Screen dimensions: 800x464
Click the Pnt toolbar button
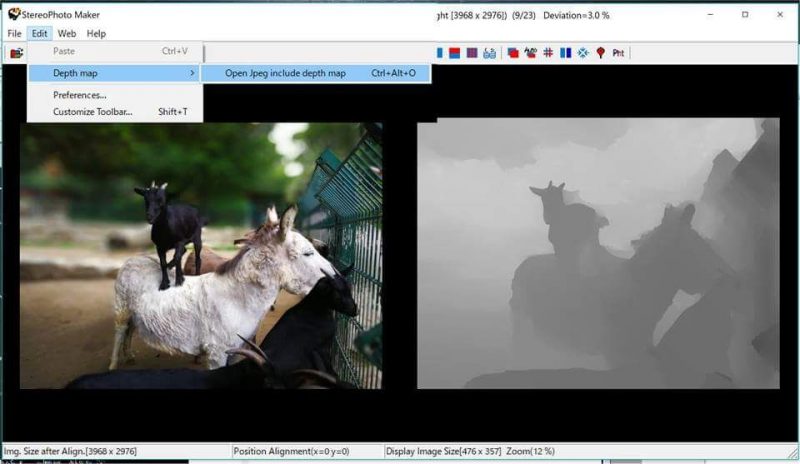[618, 53]
